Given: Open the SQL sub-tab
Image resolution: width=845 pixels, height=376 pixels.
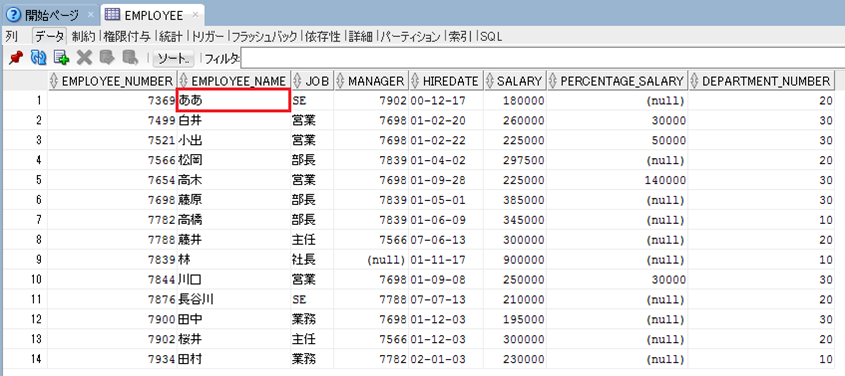Looking at the screenshot, I should (x=491, y=37).
